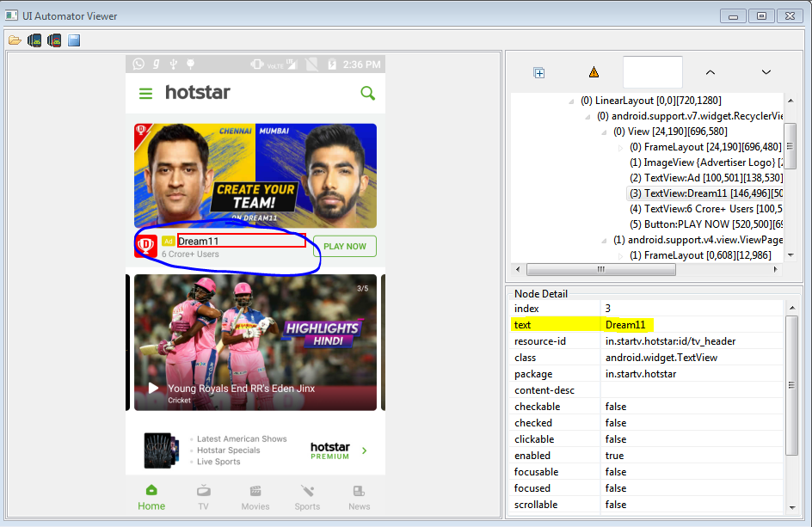Image resolution: width=812 pixels, height=527 pixels.
Task: Select the Sports tab in hotstar screenshot
Action: coord(307,499)
